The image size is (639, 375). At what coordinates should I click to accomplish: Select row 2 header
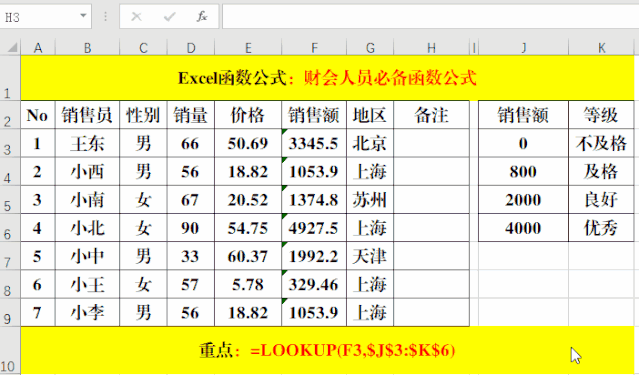point(10,115)
